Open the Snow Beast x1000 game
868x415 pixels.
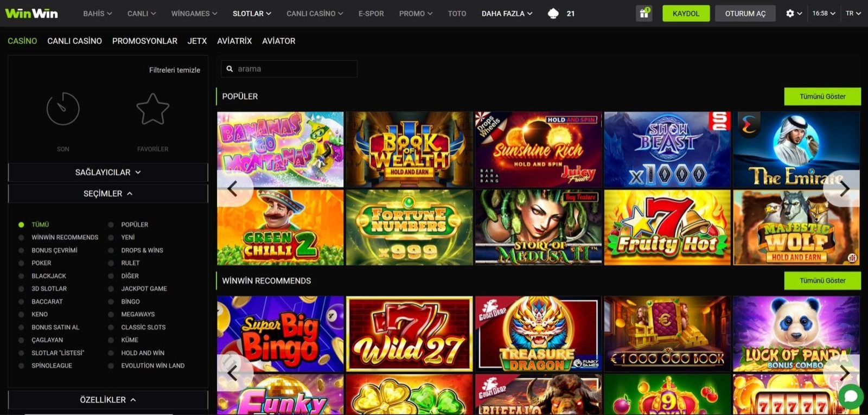click(667, 150)
